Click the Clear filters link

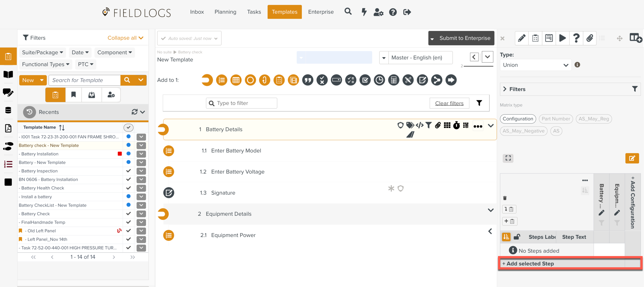449,103
